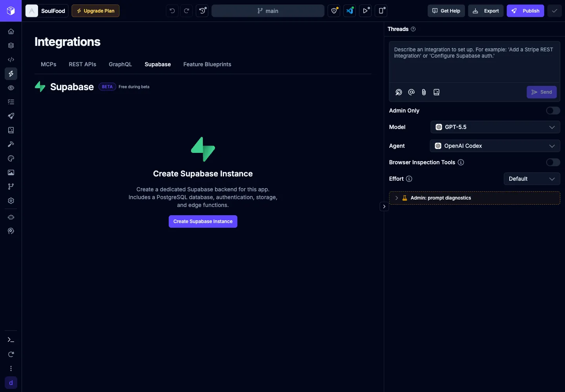The height and width of the screenshot is (392, 565).
Task: Switch to the MCPs tab
Action: click(49, 64)
